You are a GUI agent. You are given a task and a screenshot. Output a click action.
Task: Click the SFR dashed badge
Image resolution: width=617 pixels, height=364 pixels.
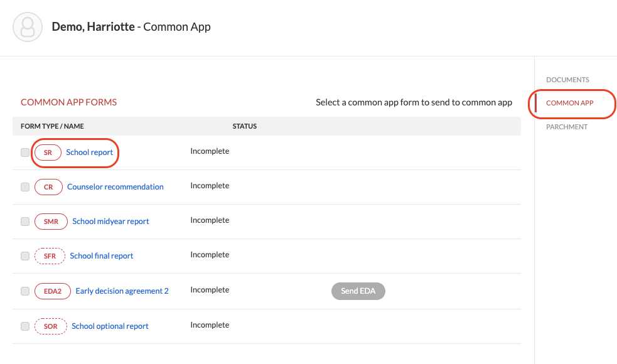pyautogui.click(x=50, y=256)
